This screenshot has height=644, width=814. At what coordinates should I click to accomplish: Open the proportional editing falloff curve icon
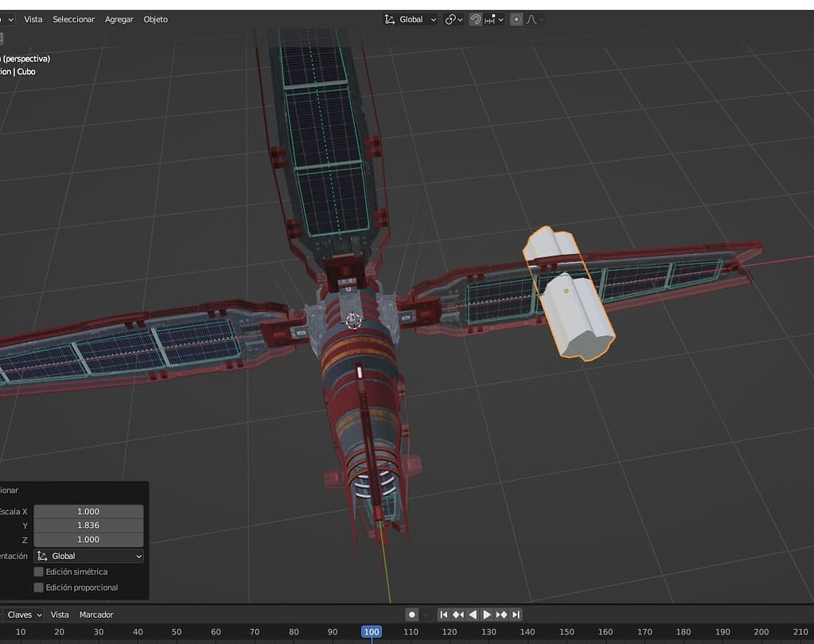pos(531,19)
